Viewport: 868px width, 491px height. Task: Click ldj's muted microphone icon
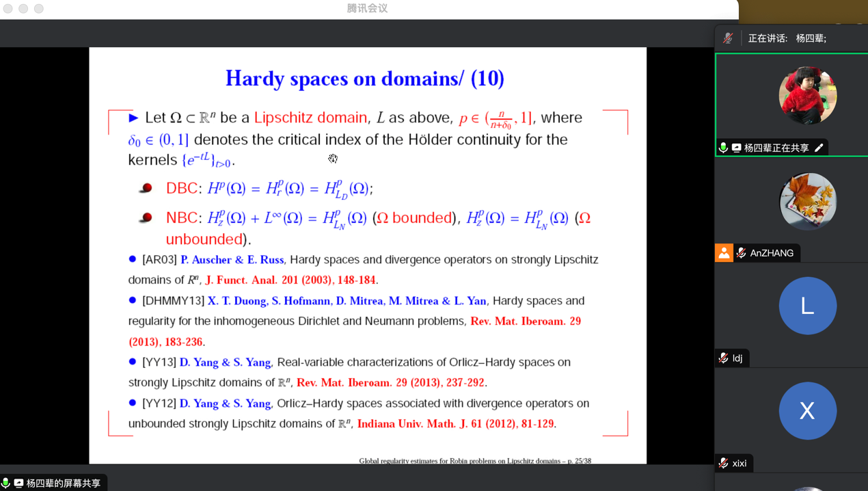(x=723, y=358)
